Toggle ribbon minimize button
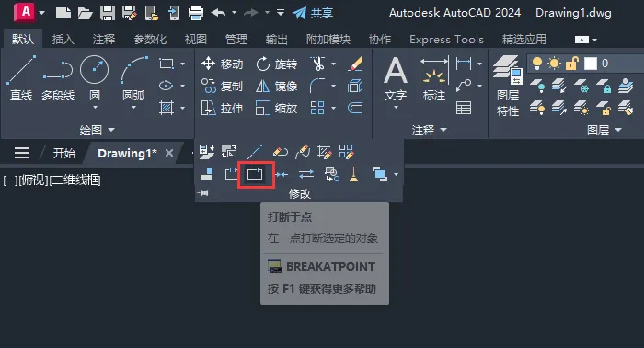644x348 pixels. (x=581, y=40)
